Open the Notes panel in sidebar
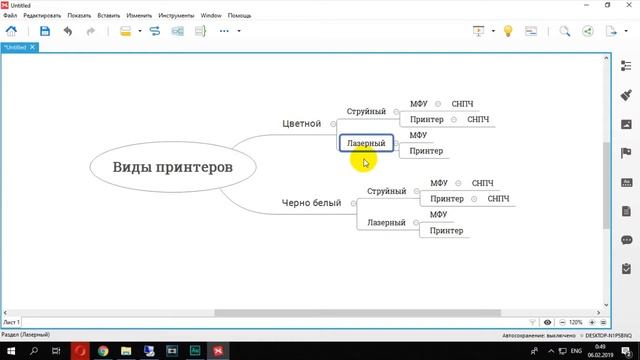This screenshot has width=640, height=360. (626, 211)
